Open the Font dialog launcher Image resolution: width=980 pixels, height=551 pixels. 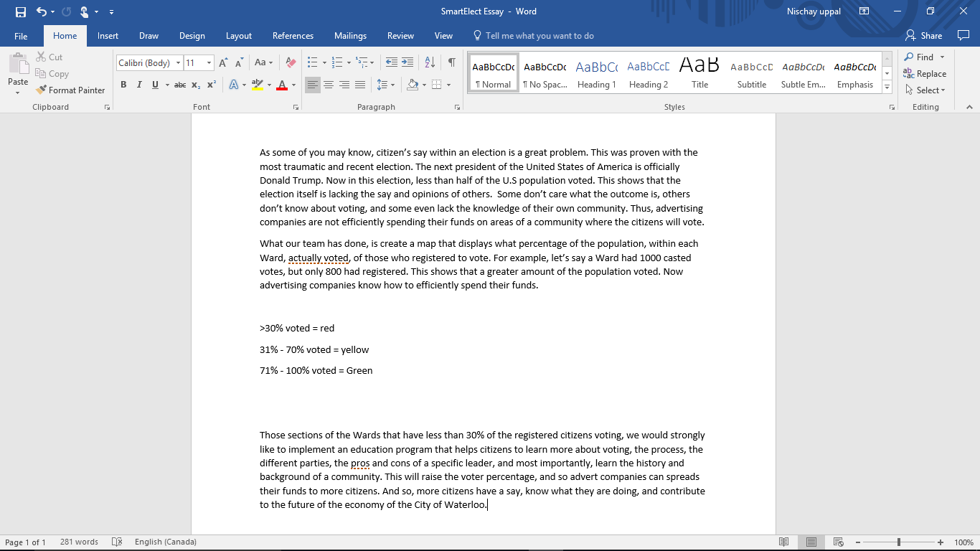296,107
